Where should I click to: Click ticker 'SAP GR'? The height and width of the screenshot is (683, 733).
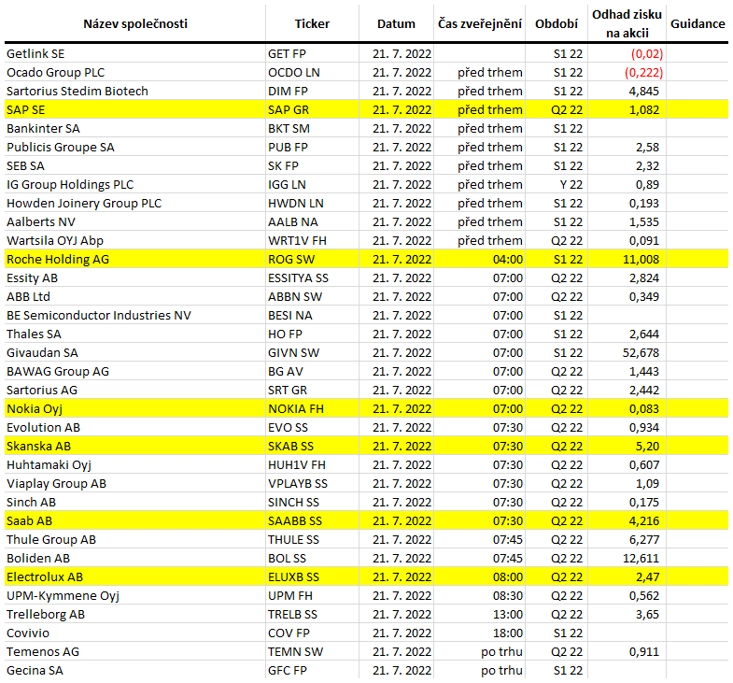(x=288, y=110)
